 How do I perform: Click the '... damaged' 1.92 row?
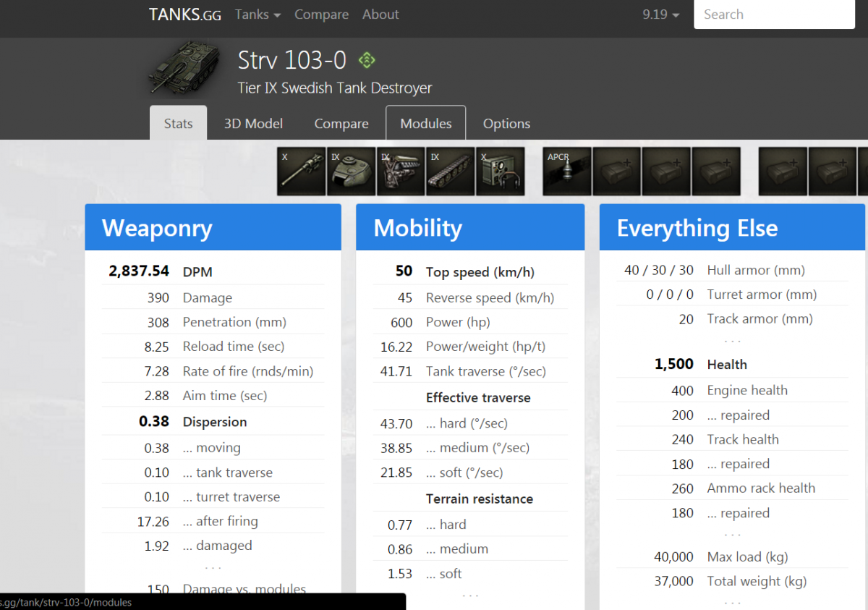pos(213,546)
